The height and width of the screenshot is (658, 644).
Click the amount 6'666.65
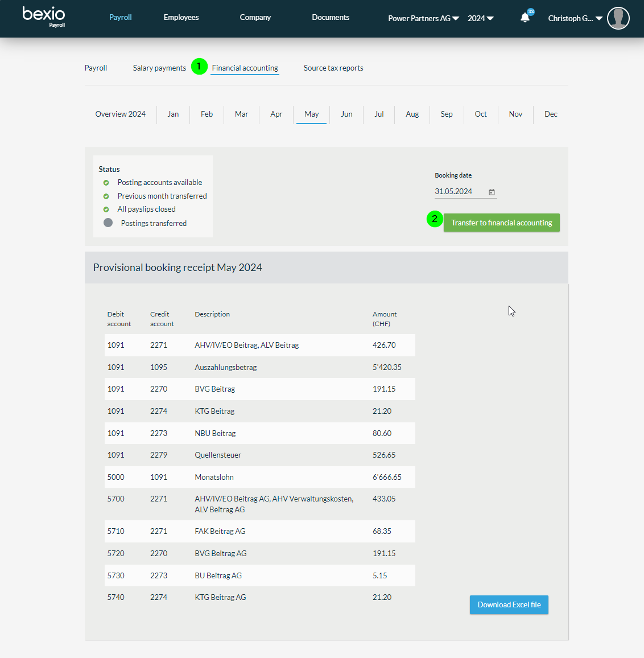pyautogui.click(x=387, y=477)
